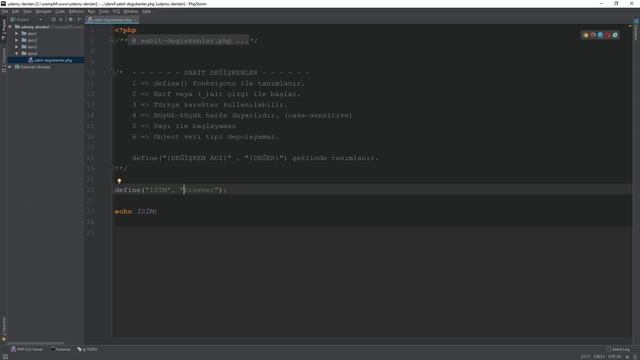Open the Edit menu
The width and height of the screenshot is (640, 360).
pyautogui.click(x=16, y=12)
